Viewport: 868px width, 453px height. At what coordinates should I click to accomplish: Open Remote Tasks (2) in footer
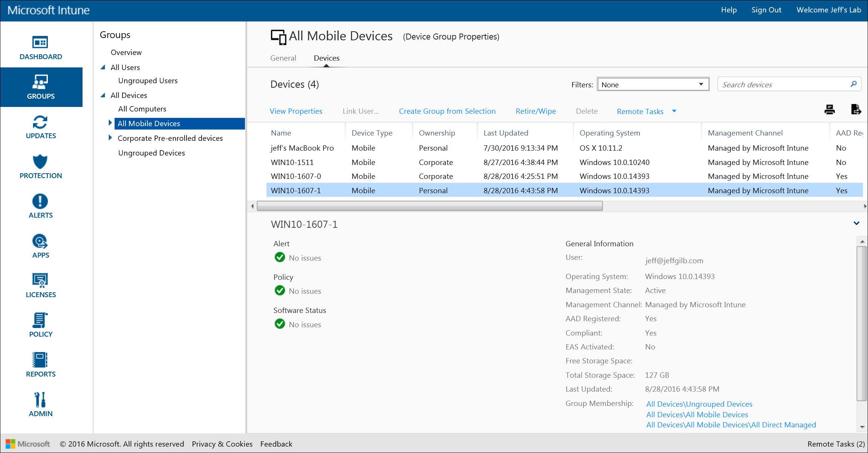point(836,444)
